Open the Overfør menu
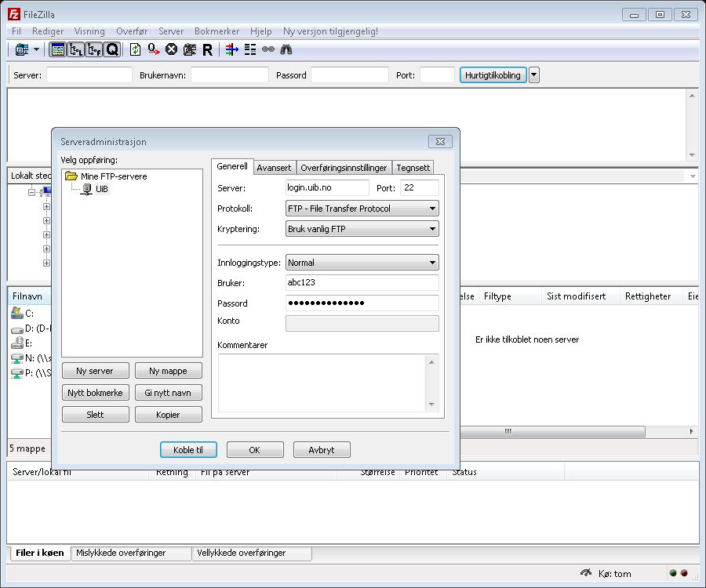Screen dimensions: 706x588 (x=132, y=31)
